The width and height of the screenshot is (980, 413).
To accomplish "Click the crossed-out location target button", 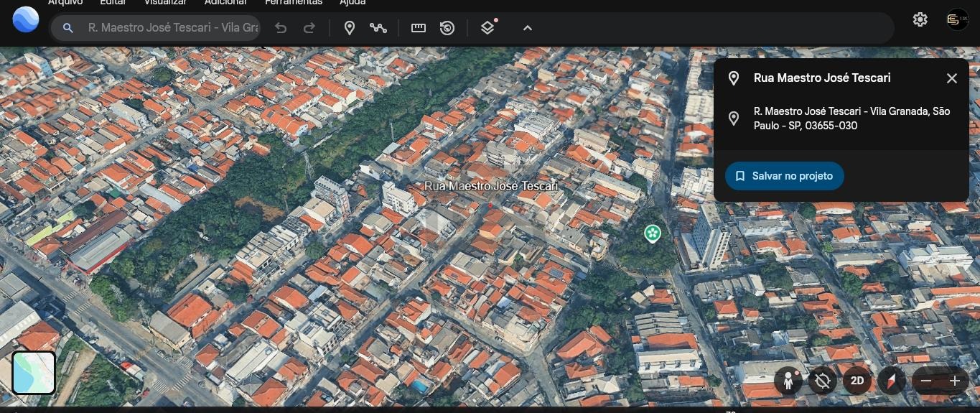I will [822, 381].
